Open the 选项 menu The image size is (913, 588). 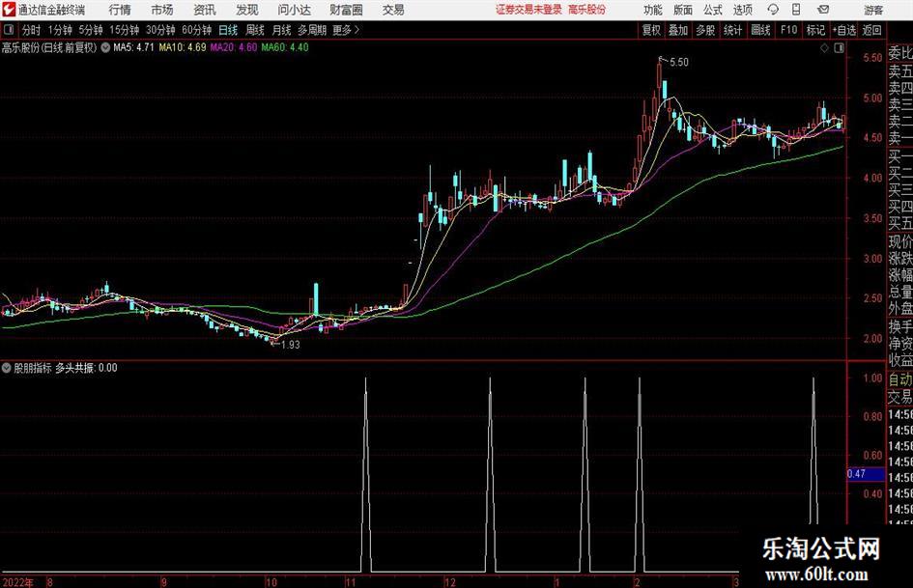[x=743, y=10]
